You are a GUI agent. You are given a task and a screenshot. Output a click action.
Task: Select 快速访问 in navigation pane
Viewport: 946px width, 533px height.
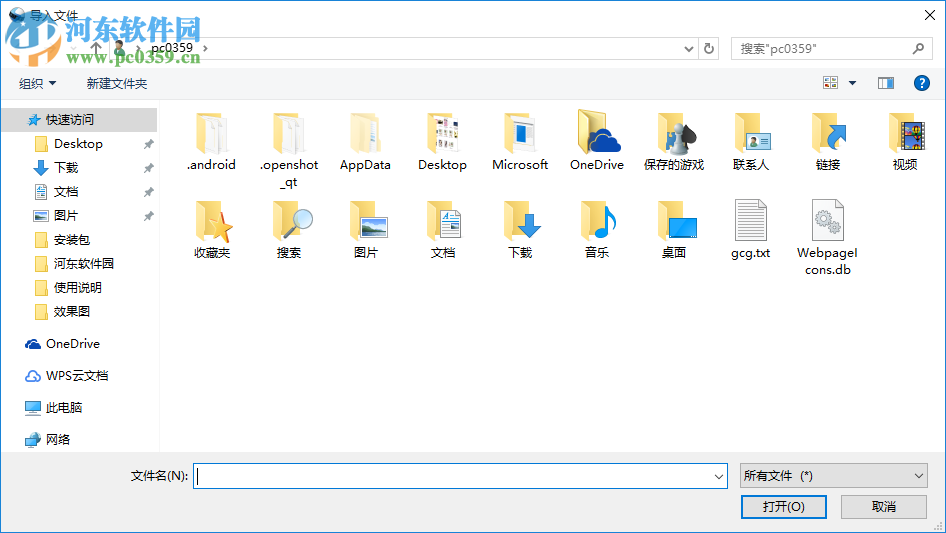(79, 120)
